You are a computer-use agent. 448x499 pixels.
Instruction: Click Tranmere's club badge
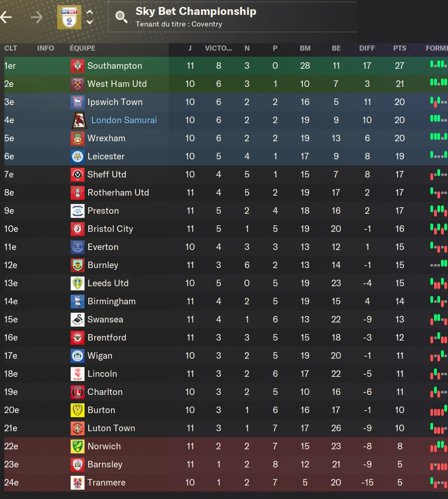[x=77, y=483]
